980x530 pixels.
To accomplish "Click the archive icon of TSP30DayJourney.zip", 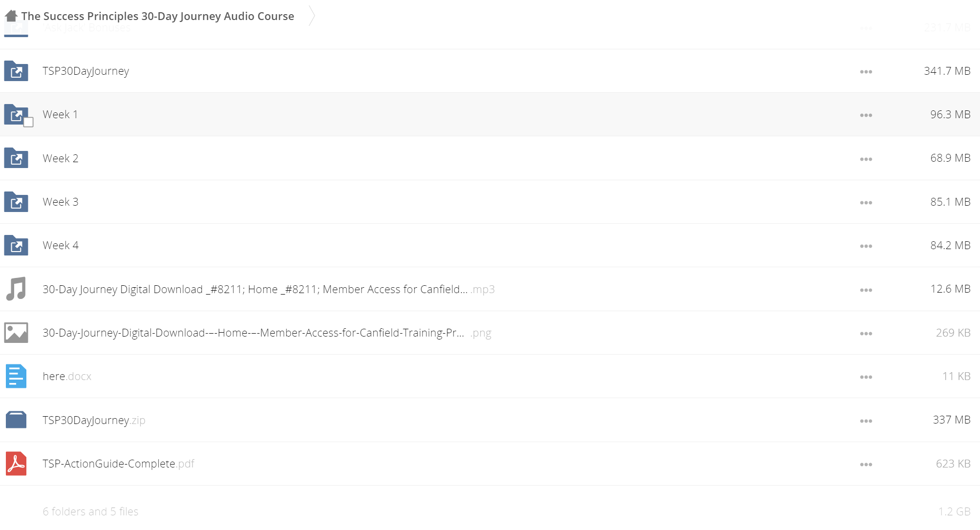I will [x=16, y=420].
